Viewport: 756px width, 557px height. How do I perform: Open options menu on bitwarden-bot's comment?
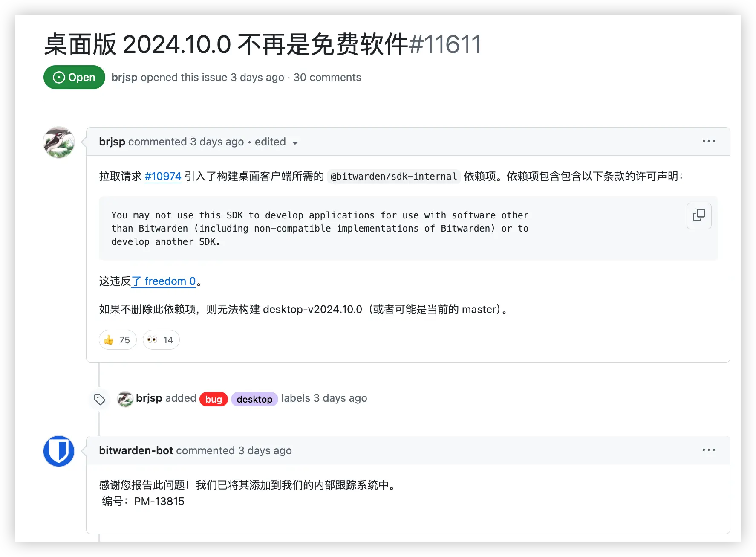pyautogui.click(x=709, y=450)
